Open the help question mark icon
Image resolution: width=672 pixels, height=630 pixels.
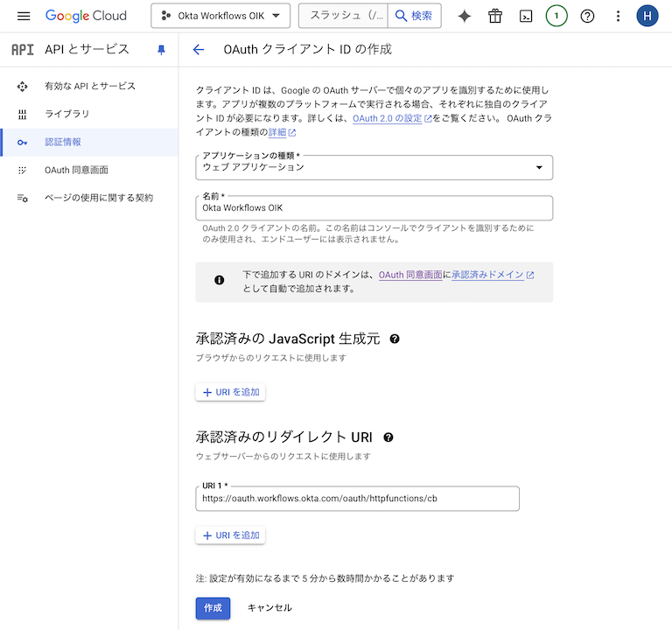tap(587, 16)
